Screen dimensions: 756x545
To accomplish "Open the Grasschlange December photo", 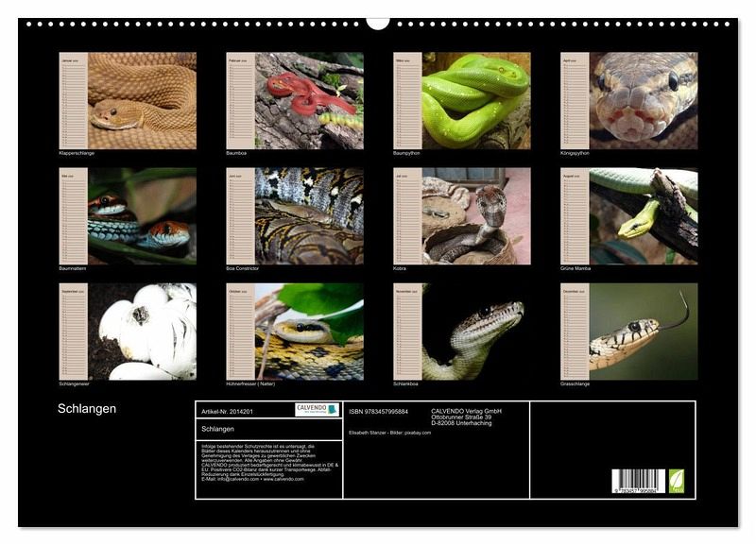I will [x=629, y=332].
